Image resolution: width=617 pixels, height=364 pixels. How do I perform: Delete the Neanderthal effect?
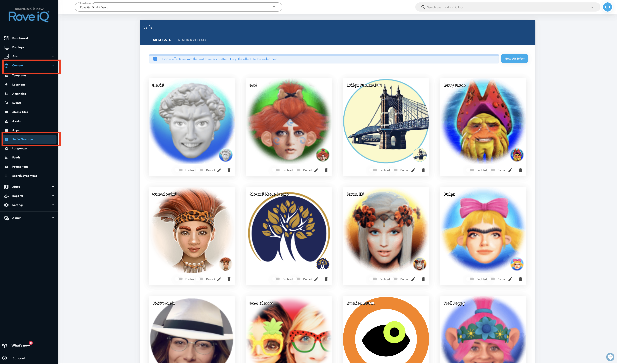(x=229, y=279)
